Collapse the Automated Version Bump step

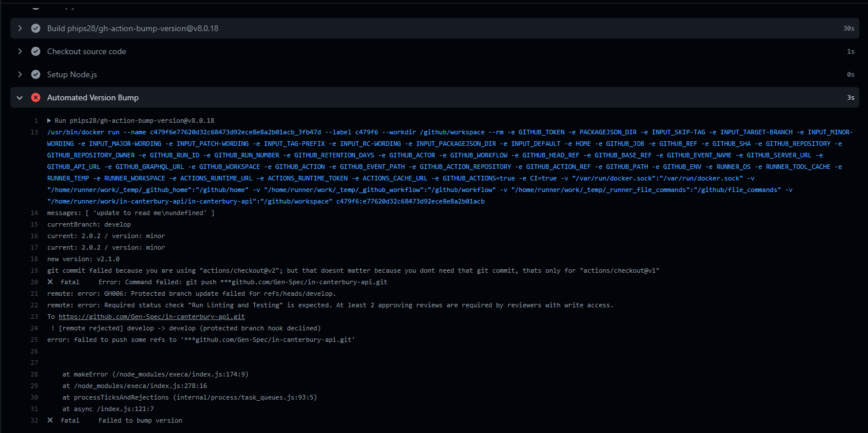click(20, 97)
